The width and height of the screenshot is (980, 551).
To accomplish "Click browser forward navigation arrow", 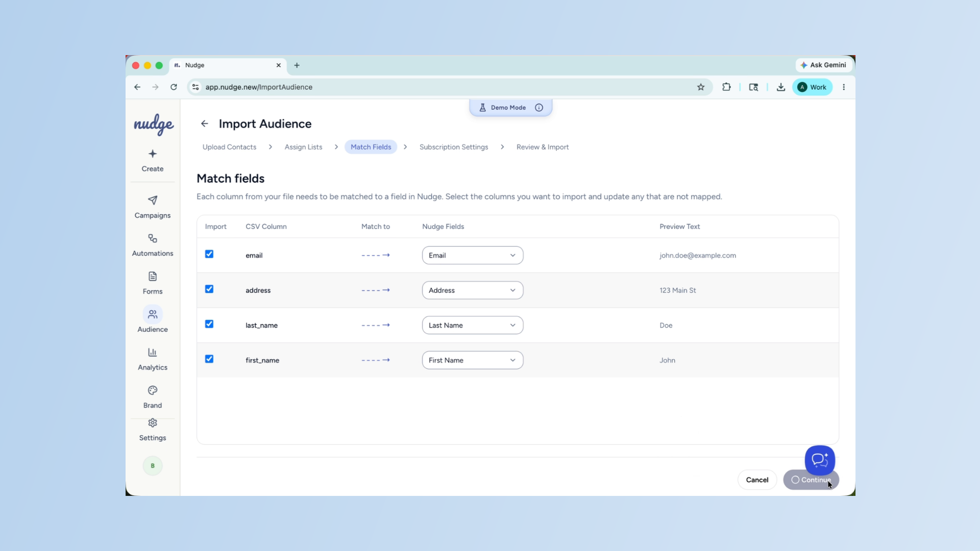I will (155, 87).
